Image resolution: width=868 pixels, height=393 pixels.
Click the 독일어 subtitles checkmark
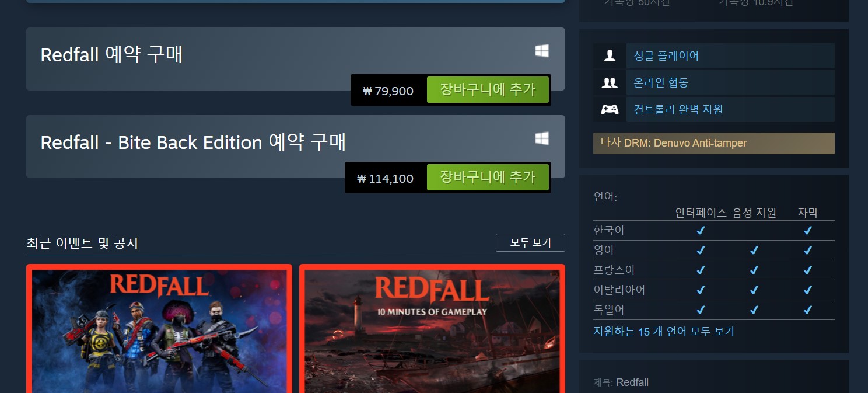(807, 309)
